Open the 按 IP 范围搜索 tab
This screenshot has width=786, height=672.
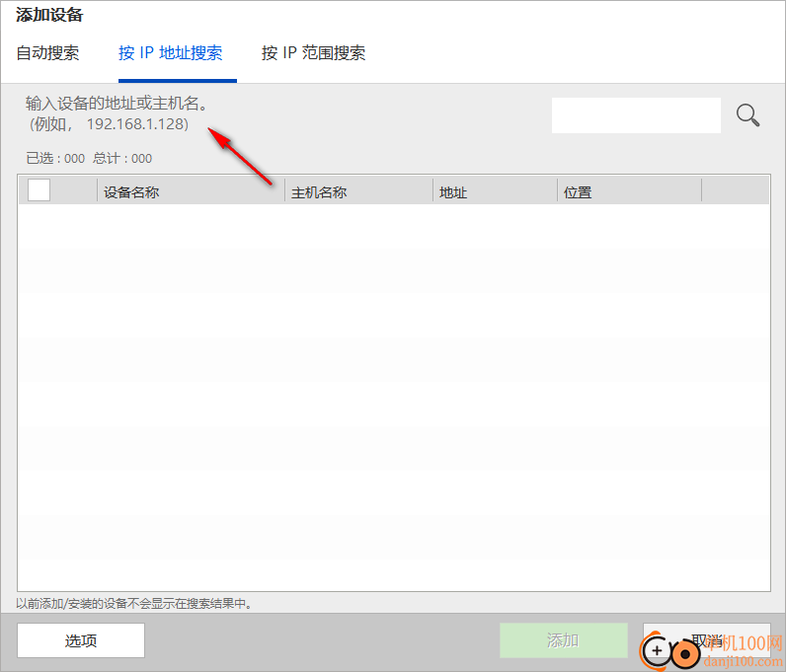(313, 53)
